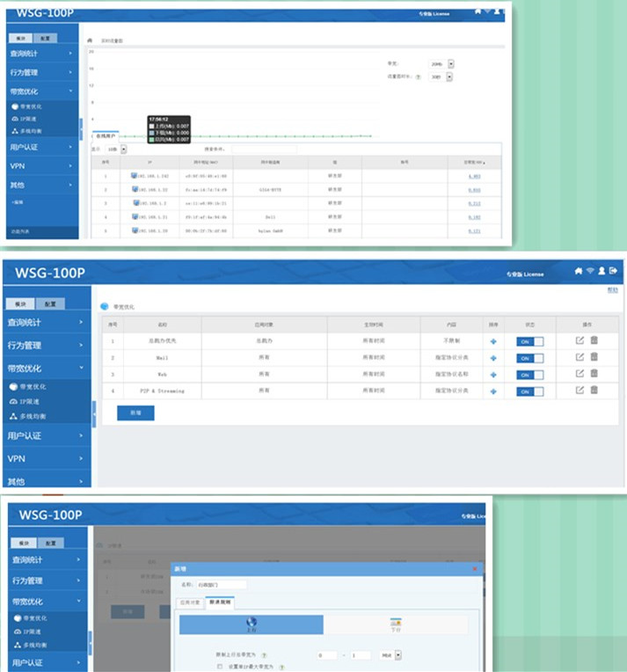
Task: Select the upload globe icon in dialog
Action: pyautogui.click(x=252, y=623)
